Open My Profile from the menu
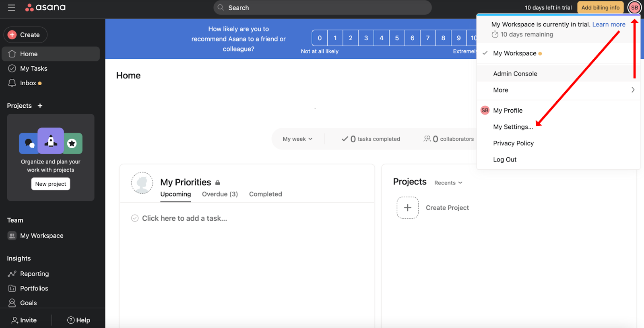 coord(558,111)
